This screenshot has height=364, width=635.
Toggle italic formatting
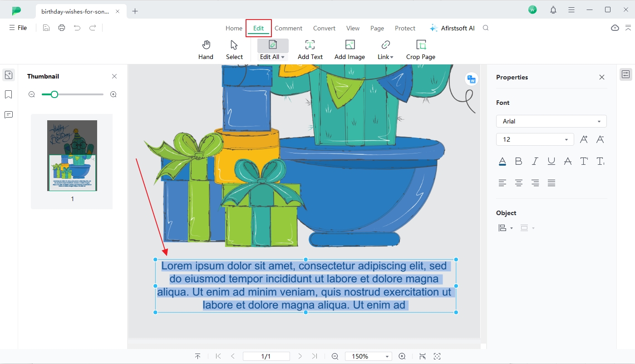point(535,161)
